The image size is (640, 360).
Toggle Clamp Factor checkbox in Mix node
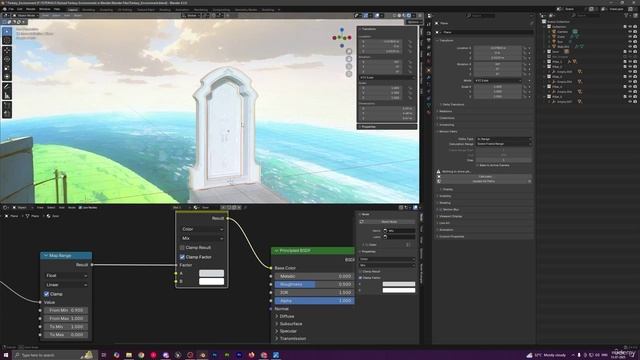182,257
